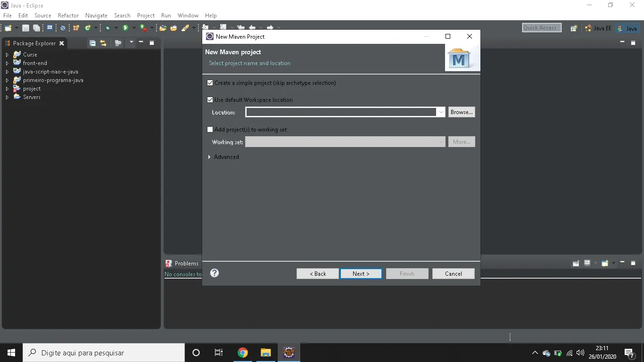Open the Run menu

click(x=166, y=16)
